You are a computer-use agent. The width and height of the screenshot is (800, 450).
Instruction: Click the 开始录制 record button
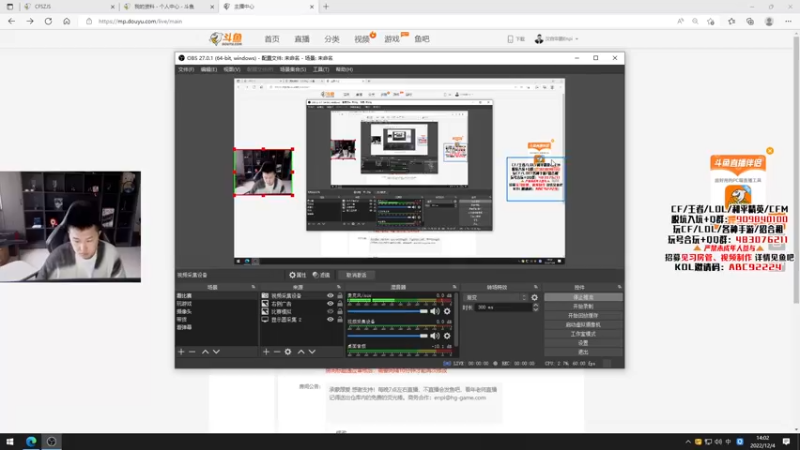point(583,306)
